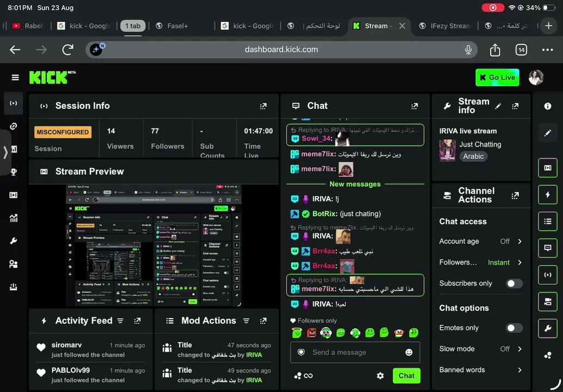
Task: Switch to the IFezy Stream tab
Action: [x=445, y=26]
